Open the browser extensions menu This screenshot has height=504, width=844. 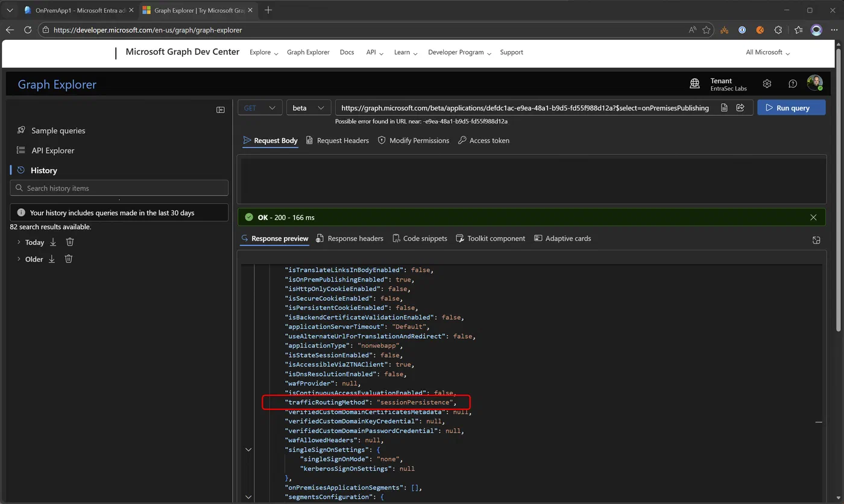(x=778, y=30)
